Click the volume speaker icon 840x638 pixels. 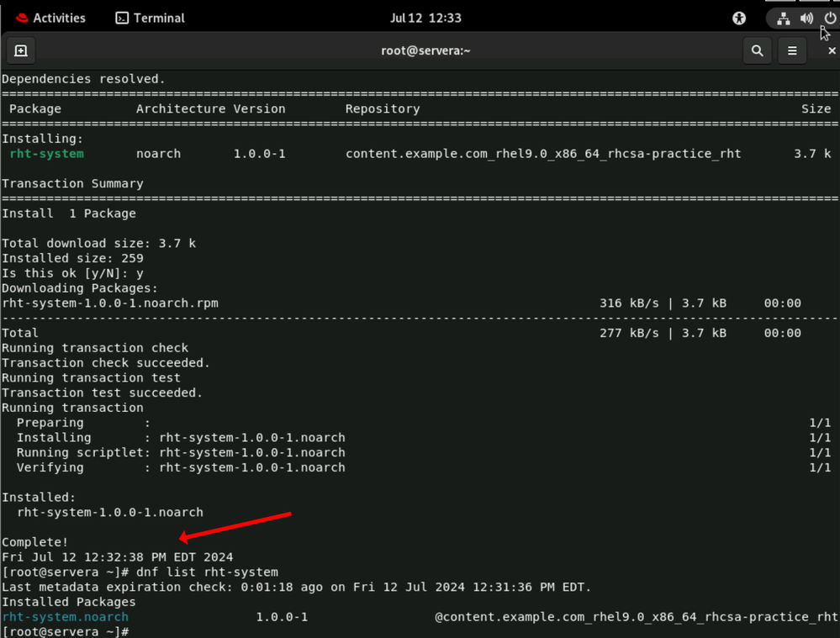tap(806, 18)
